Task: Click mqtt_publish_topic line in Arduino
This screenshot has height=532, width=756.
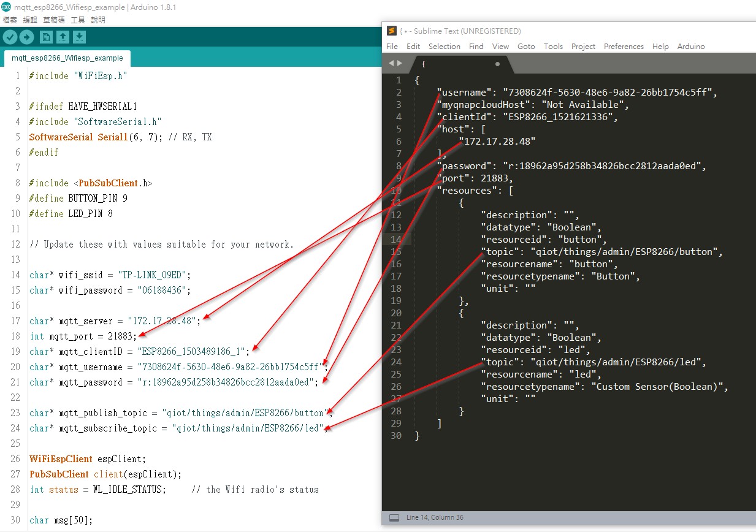Action: [181, 413]
